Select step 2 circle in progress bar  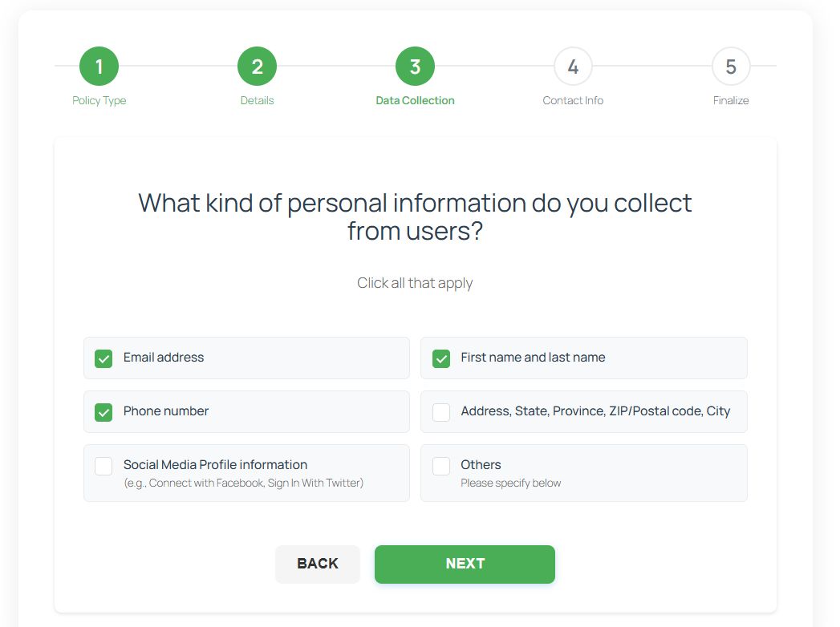[x=257, y=67]
